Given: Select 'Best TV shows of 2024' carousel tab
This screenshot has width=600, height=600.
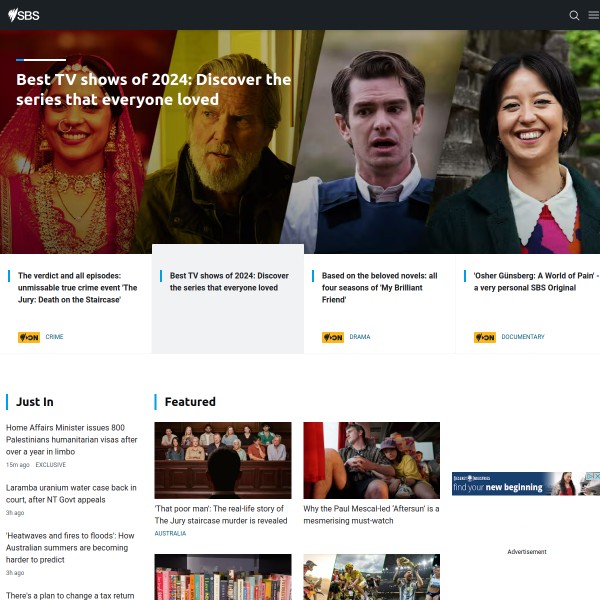Looking at the screenshot, I should click(x=228, y=282).
